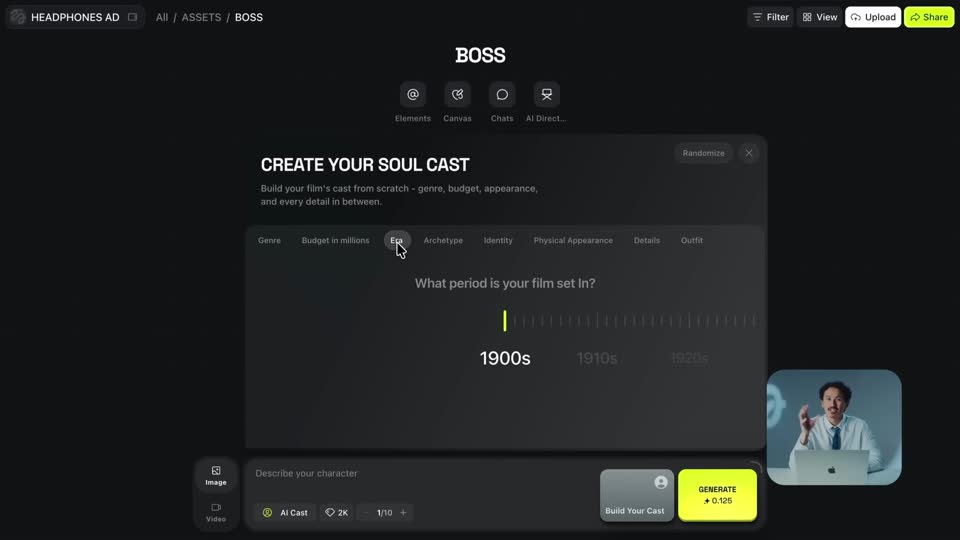This screenshot has width=960, height=540.
Task: Switch to the Identity tab
Action: tap(498, 241)
